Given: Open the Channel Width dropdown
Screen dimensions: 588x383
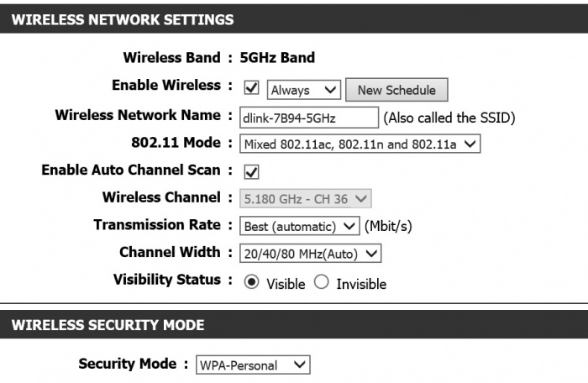Looking at the screenshot, I should [311, 254].
